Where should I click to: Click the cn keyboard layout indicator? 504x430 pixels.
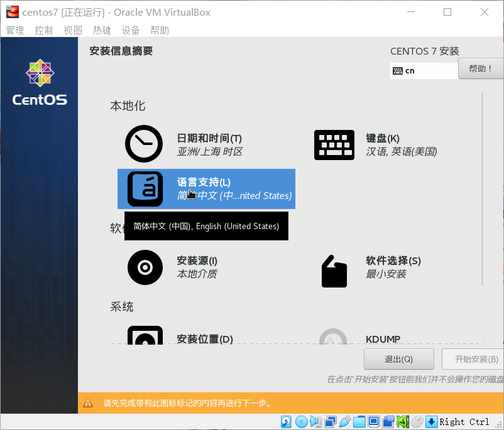tap(424, 71)
